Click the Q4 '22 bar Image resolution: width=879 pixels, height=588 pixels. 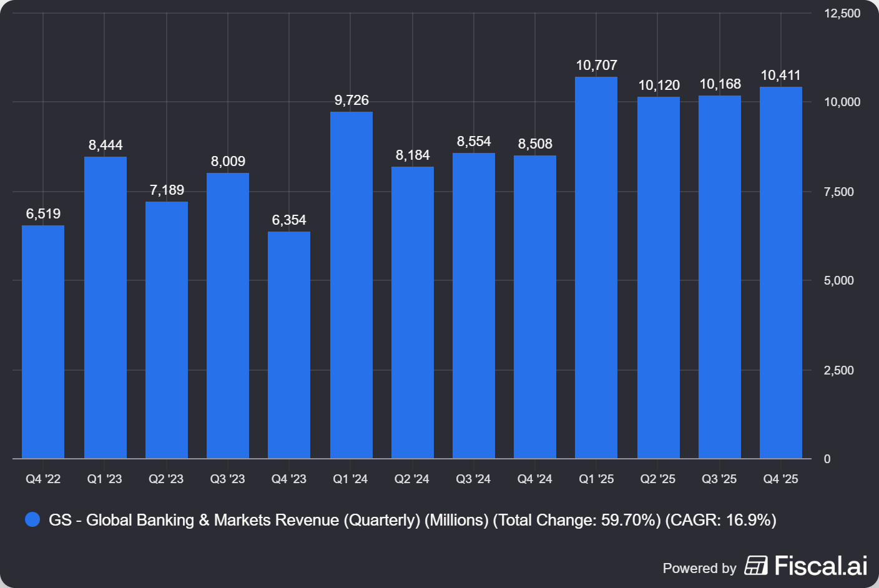43,342
